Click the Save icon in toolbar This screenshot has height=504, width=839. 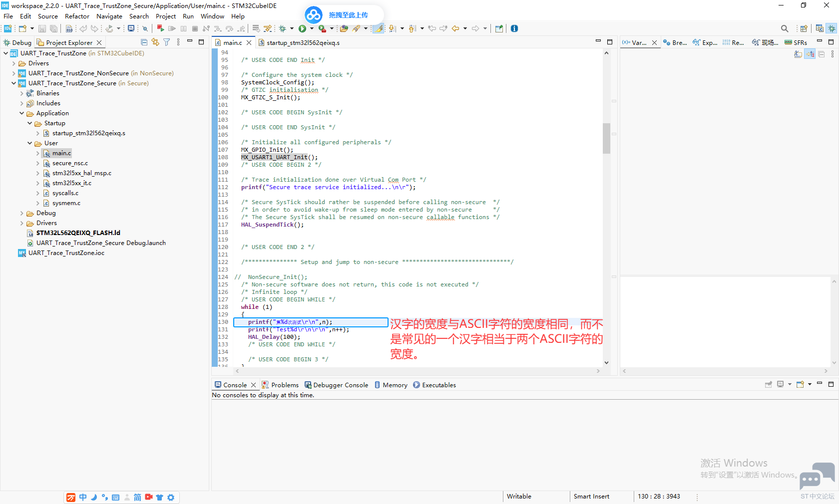coord(42,28)
